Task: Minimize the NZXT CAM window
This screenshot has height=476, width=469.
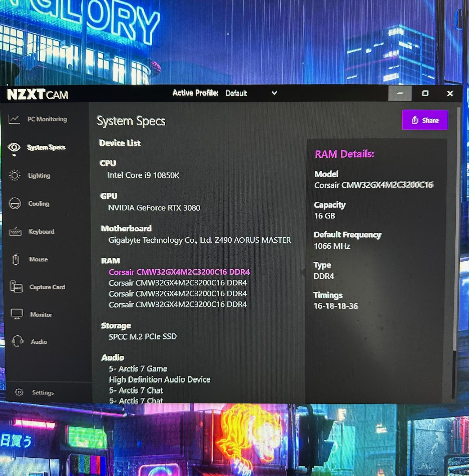Action: tap(400, 93)
